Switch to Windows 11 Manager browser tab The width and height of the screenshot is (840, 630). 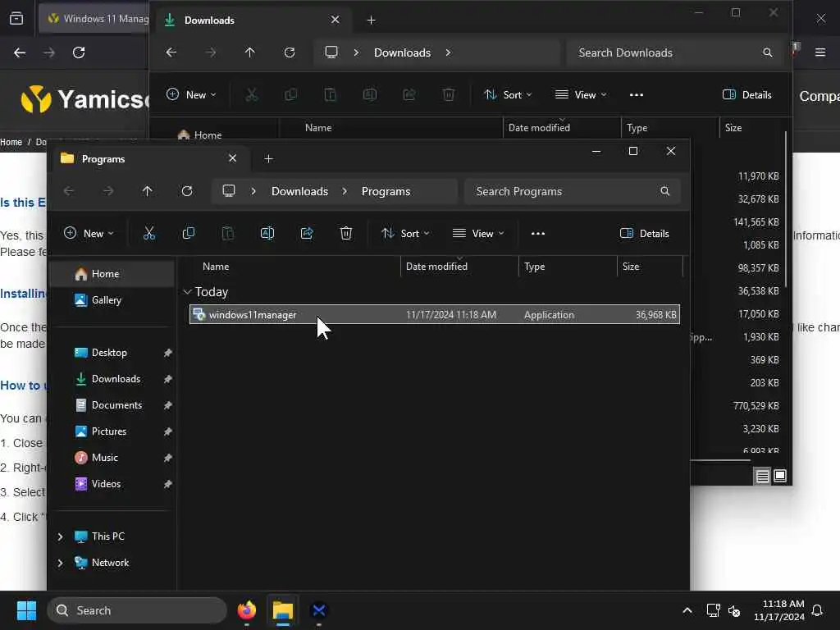coord(94,19)
